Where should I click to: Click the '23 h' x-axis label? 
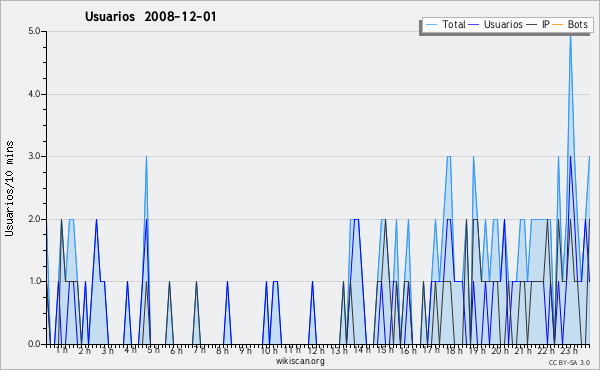pyautogui.click(x=569, y=350)
